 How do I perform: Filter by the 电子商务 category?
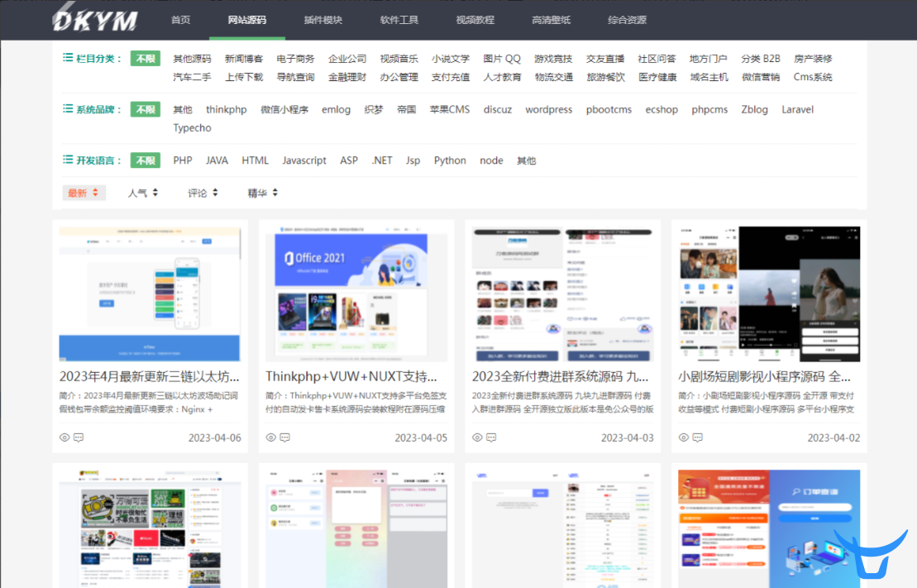coord(295,59)
